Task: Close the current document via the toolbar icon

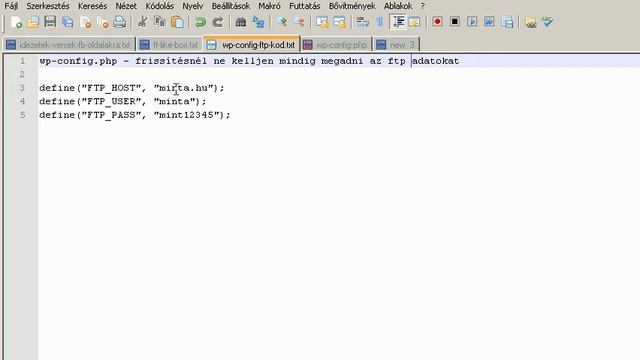Action: (85, 22)
